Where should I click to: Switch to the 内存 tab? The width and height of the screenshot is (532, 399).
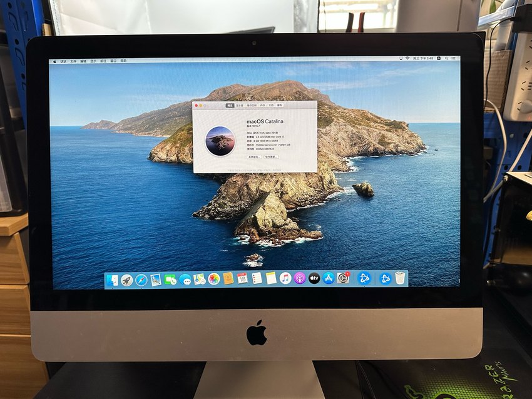pyautogui.click(x=262, y=106)
